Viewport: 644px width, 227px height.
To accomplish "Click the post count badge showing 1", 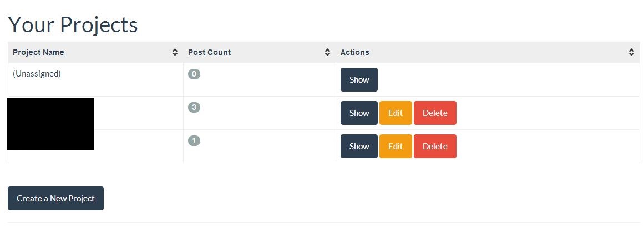I will tap(194, 140).
